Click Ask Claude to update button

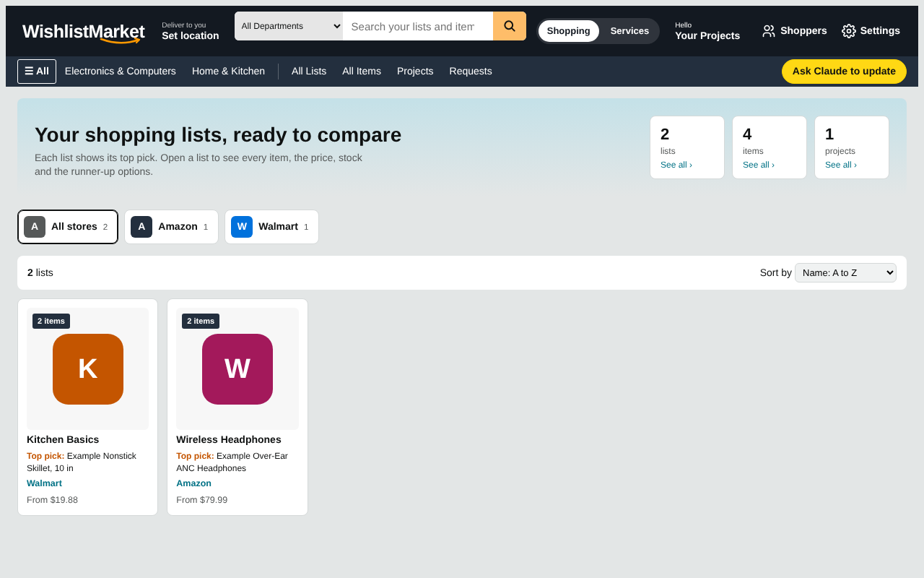click(844, 72)
